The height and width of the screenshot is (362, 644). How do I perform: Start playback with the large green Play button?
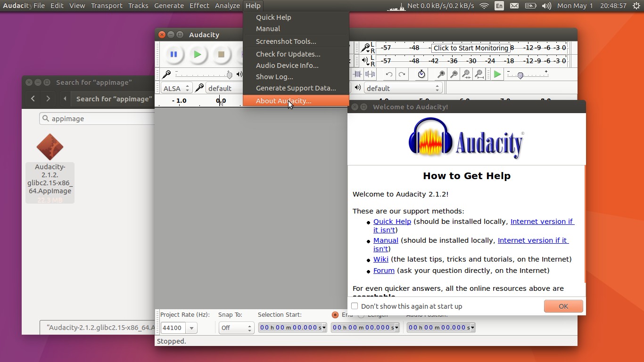[x=198, y=55]
